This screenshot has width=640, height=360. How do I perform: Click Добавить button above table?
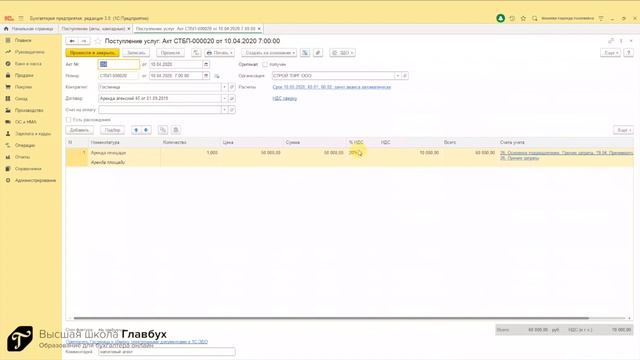(x=79, y=130)
